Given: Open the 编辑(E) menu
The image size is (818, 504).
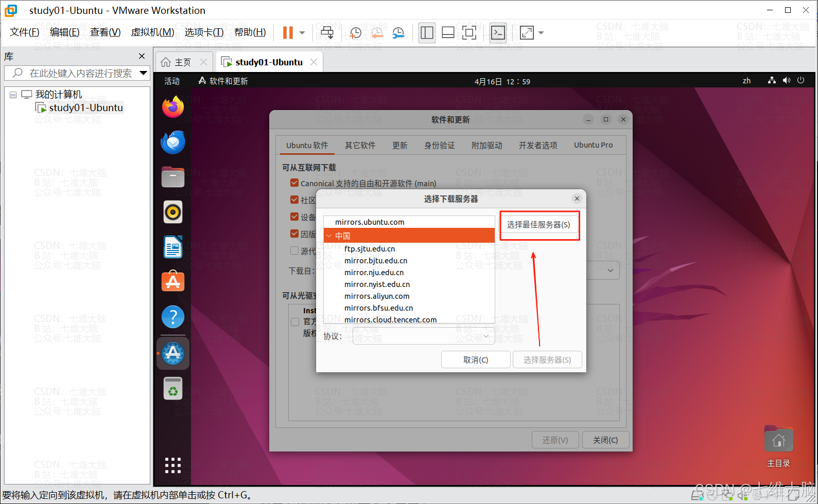Looking at the screenshot, I should 64,32.
